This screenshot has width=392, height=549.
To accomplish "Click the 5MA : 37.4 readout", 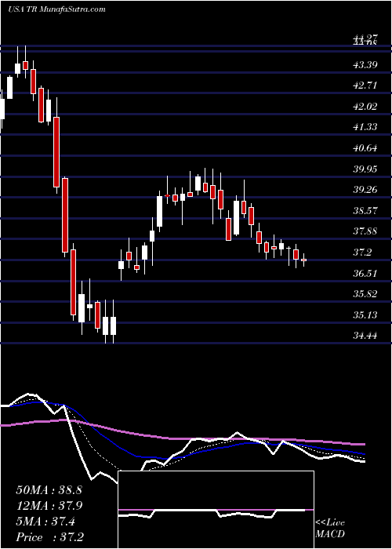I will (45, 522).
